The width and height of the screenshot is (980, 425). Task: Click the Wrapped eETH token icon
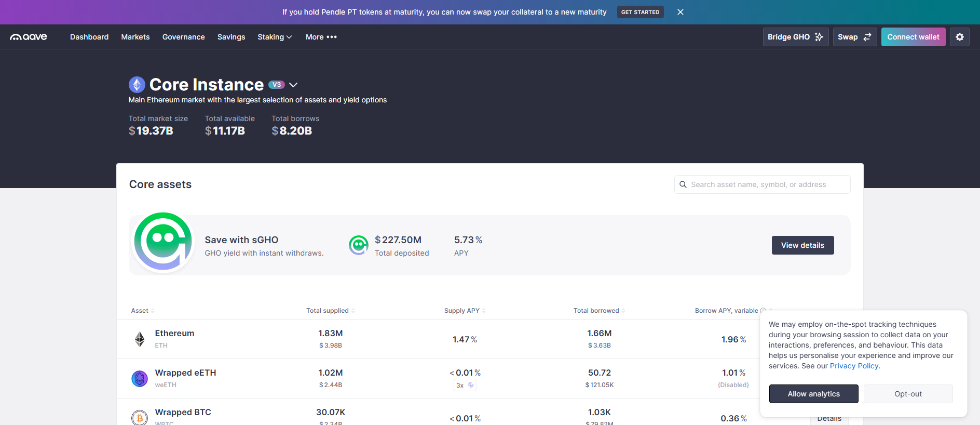click(x=140, y=379)
